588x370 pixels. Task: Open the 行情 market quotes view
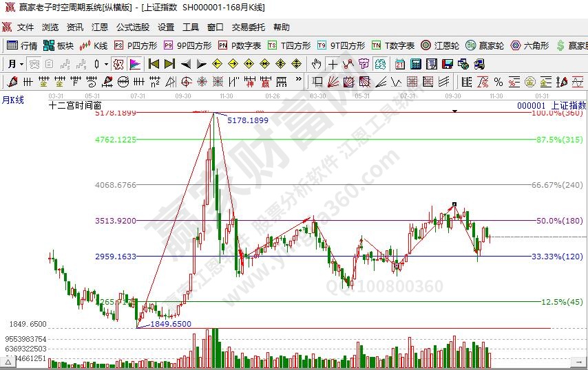[x=21, y=45]
